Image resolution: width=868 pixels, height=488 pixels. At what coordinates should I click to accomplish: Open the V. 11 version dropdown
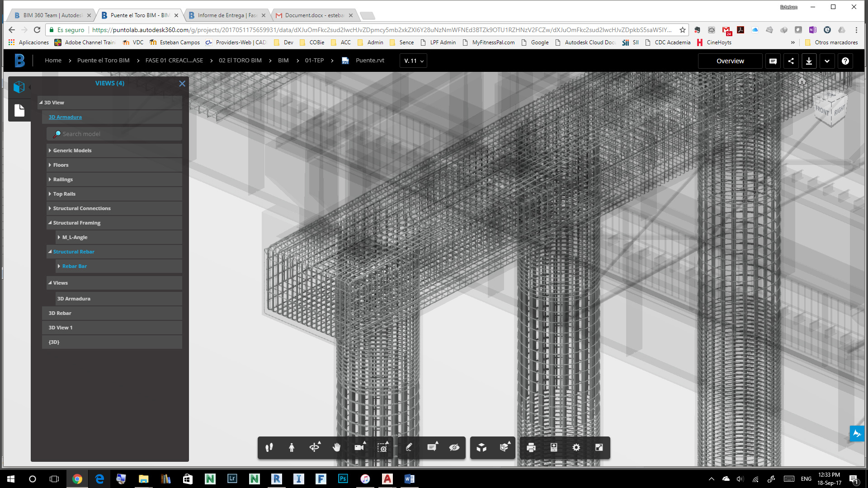(413, 61)
